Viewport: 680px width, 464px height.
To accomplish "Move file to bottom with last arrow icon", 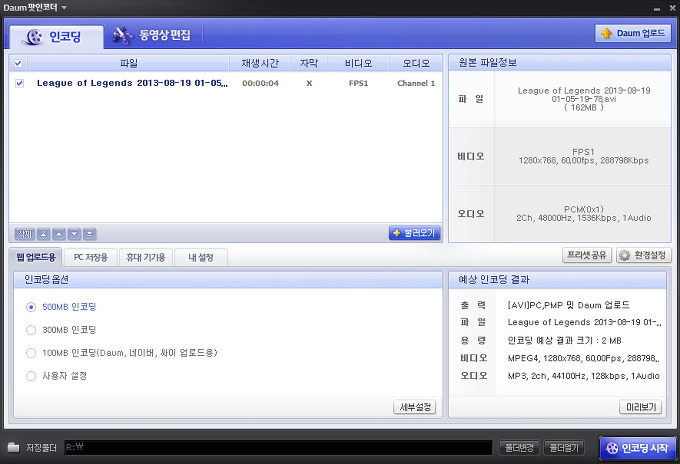I will [x=89, y=234].
